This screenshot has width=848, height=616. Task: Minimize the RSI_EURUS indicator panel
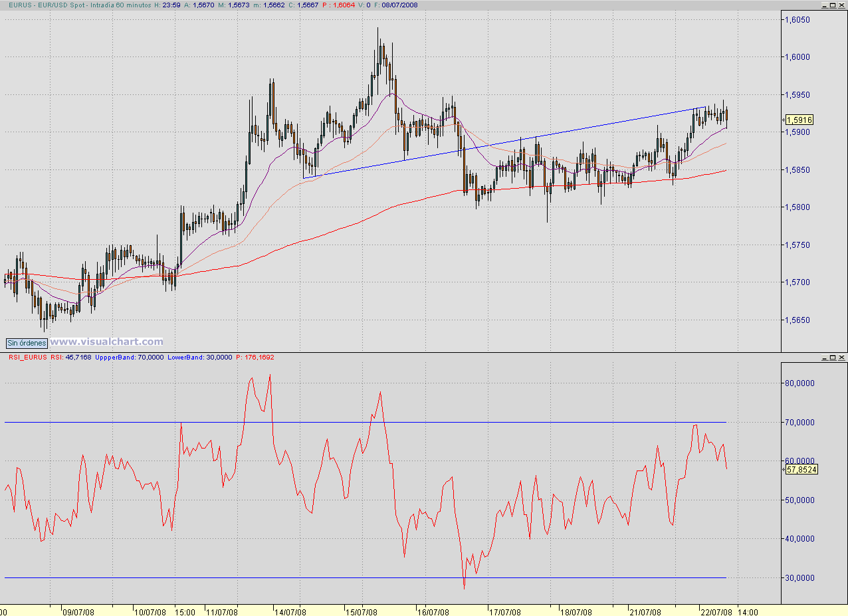(x=824, y=358)
